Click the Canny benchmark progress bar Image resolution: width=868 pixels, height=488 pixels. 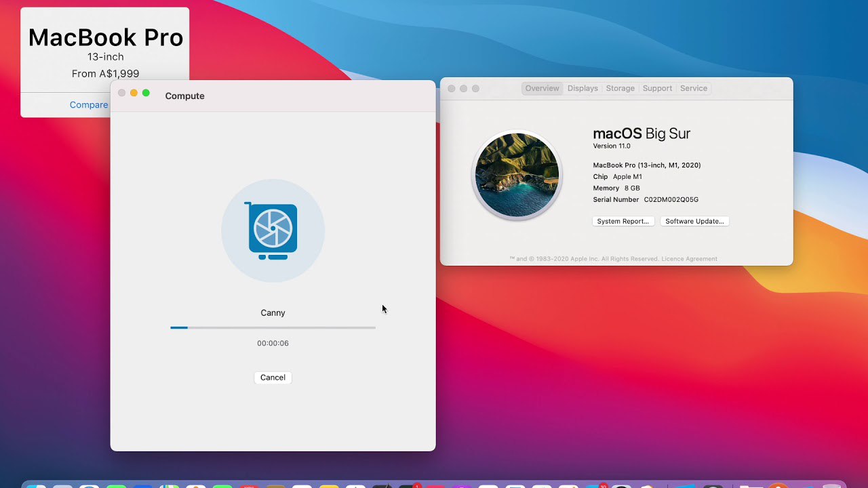273,327
